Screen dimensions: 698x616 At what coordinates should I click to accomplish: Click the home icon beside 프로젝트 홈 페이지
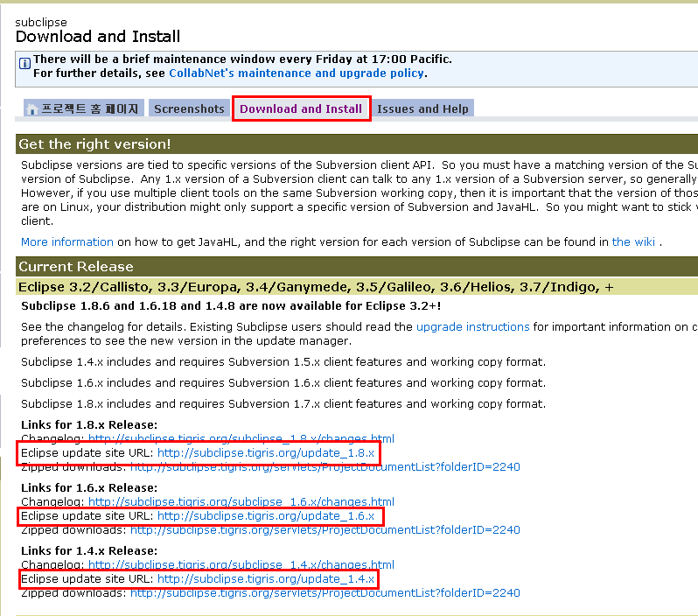[32, 109]
